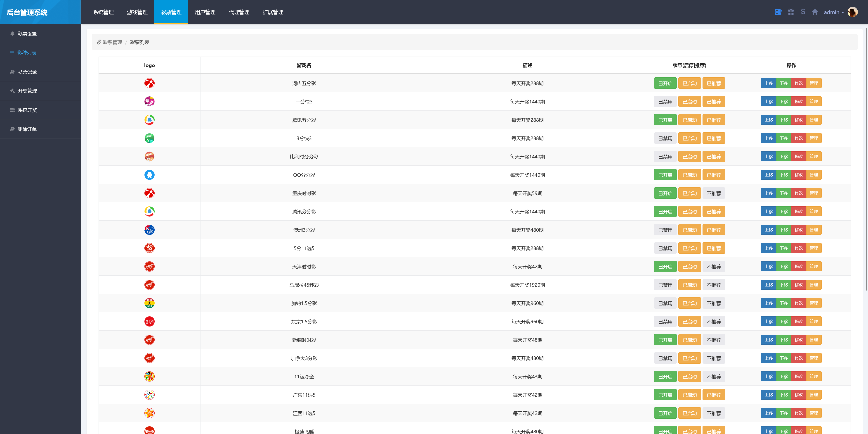This screenshot has width=868, height=434.
Task: Click the 每天开奖1920期 description cell
Action: (x=527, y=285)
